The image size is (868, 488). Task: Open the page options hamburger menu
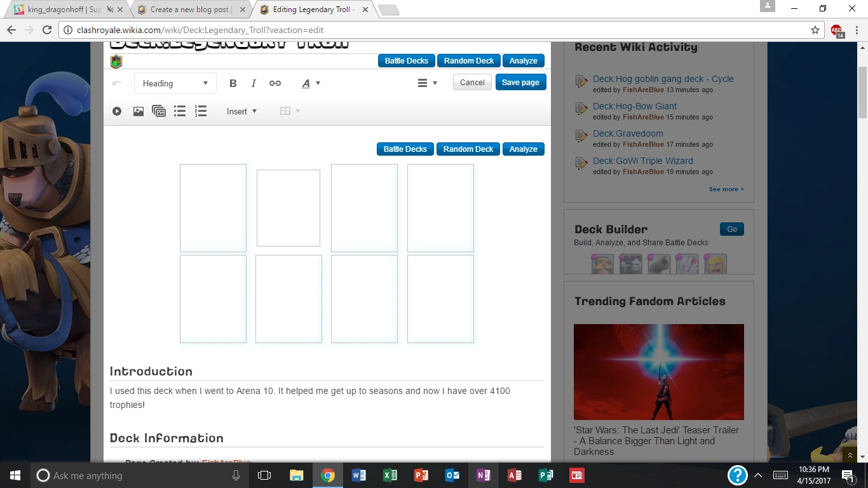click(x=427, y=83)
